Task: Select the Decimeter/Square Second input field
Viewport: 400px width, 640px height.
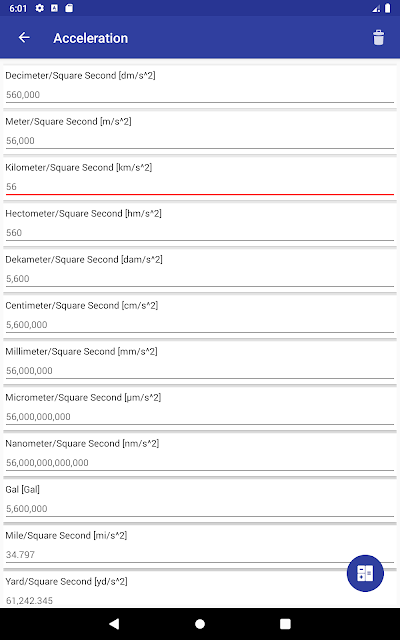Action: point(200,95)
